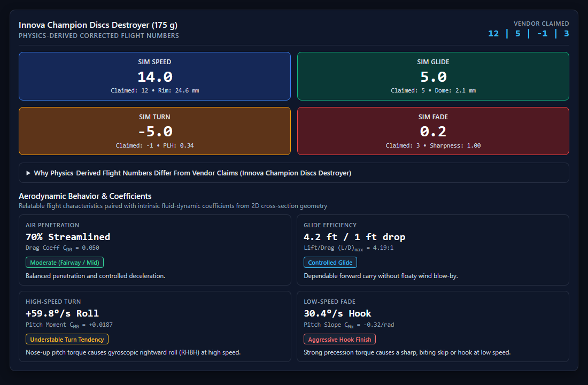Screen dimensions: 588x385
Task: Click vendor claimed turn value -1
Action: click(542, 33)
